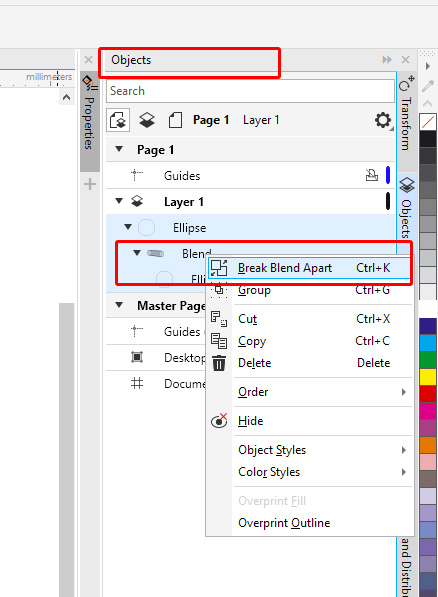438x597 pixels.
Task: Collapse the Ellipse tree node
Action: [x=128, y=227]
